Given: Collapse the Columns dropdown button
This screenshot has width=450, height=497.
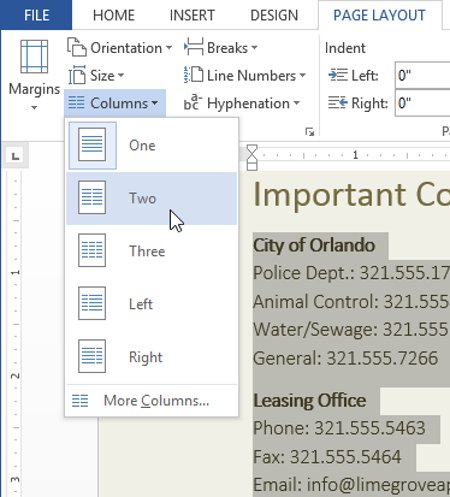Looking at the screenshot, I should click(115, 103).
